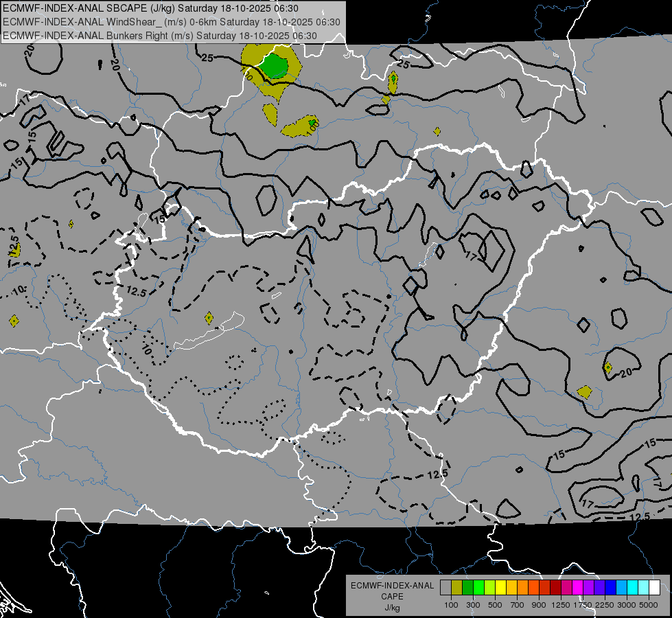This screenshot has width=672, height=618.
Task: Click the white swatch at legend end
Action: point(654,587)
